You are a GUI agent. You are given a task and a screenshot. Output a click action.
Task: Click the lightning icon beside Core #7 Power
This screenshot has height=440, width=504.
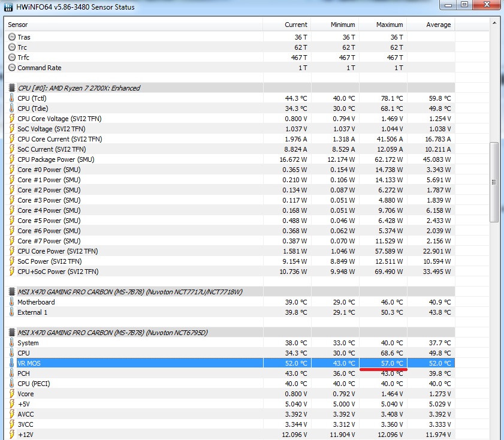coord(12,241)
